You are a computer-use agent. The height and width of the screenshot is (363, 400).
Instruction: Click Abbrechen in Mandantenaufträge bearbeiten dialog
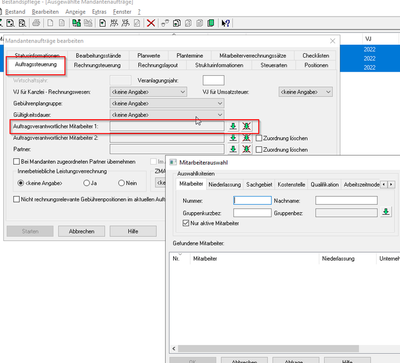pos(82,231)
